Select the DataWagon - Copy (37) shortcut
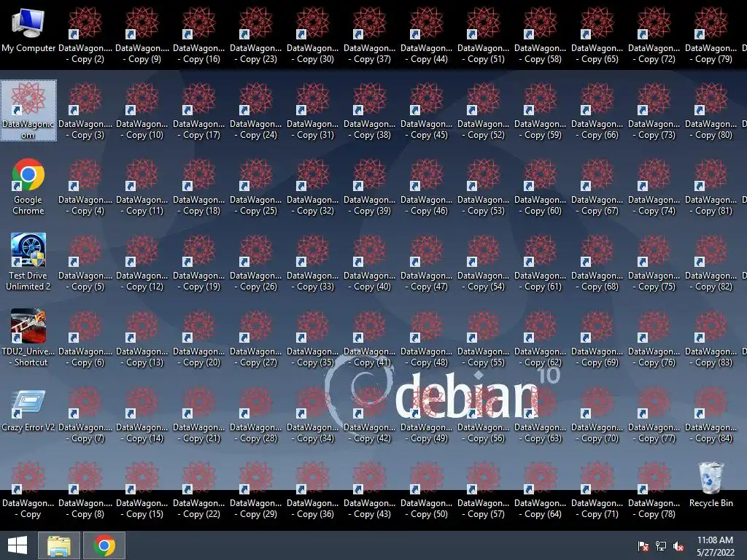This screenshot has width=747, height=560. coord(370,35)
